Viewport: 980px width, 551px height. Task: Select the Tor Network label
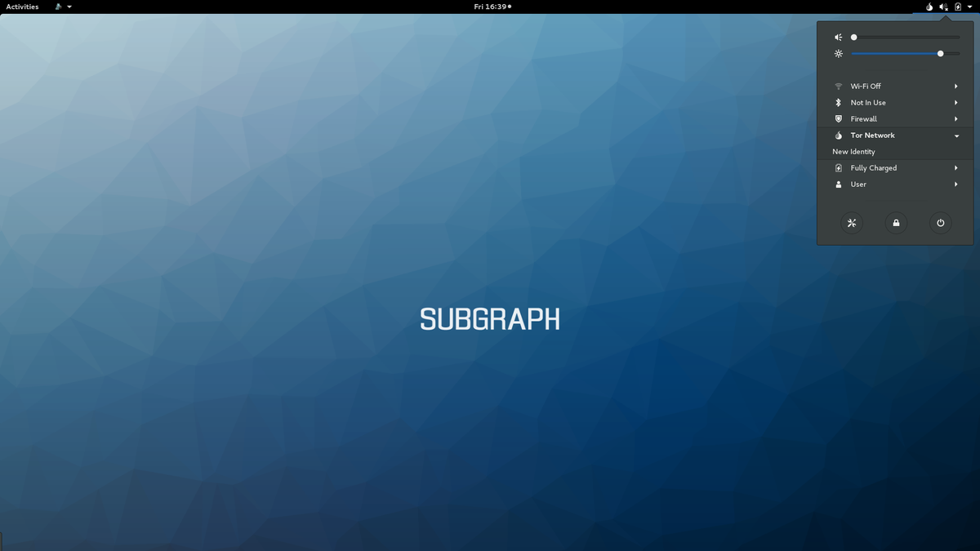[x=873, y=136]
